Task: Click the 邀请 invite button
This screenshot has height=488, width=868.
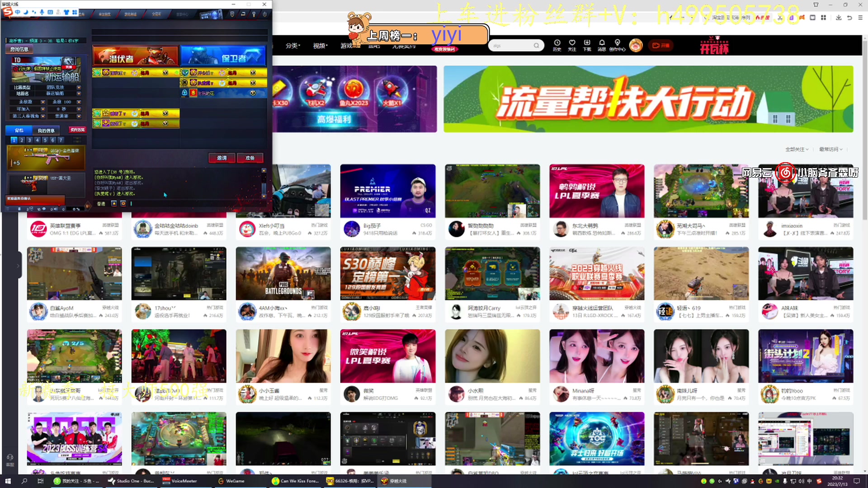Action: (222, 158)
